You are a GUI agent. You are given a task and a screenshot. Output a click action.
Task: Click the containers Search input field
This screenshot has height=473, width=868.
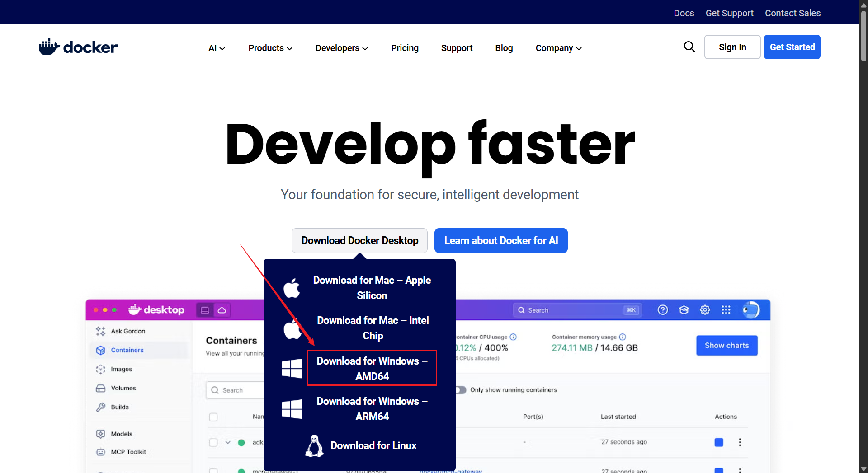click(235, 390)
